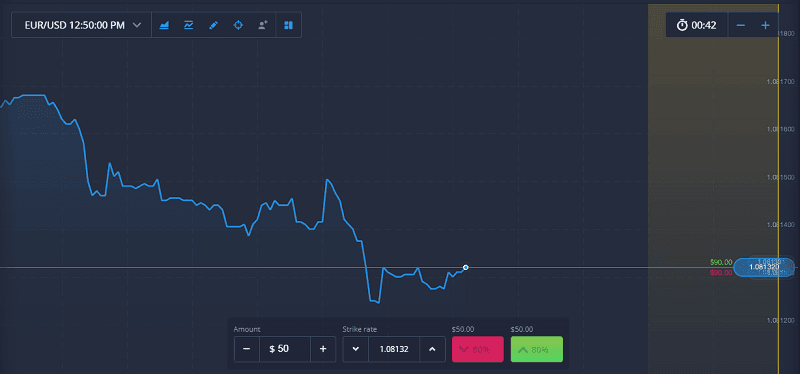Click the 1.08200 price axis label
The width and height of the screenshot is (800, 374).
pos(781,320)
